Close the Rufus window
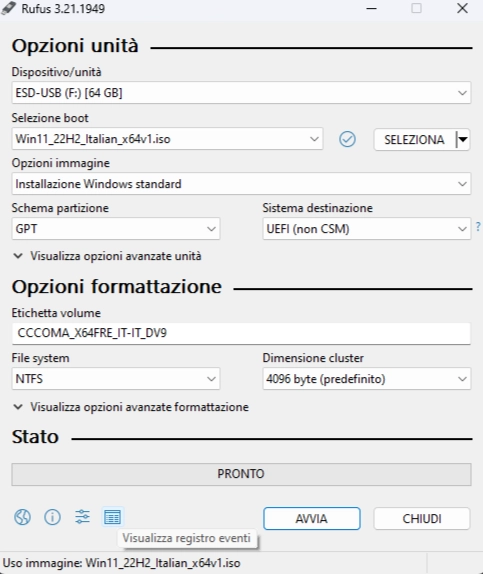 (x=462, y=8)
